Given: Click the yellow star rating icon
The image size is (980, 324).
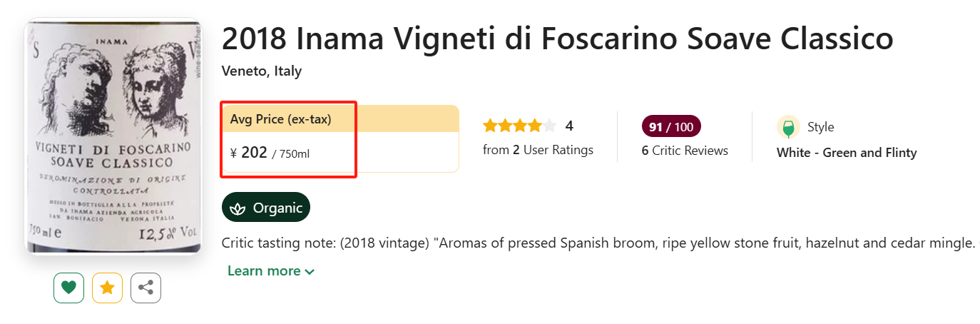Looking at the screenshot, I should [x=107, y=288].
